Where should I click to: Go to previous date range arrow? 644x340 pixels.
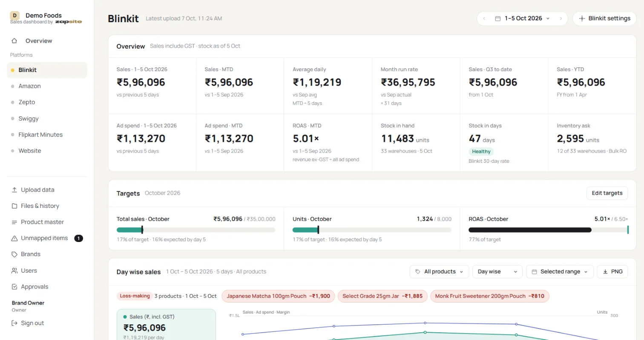click(484, 18)
